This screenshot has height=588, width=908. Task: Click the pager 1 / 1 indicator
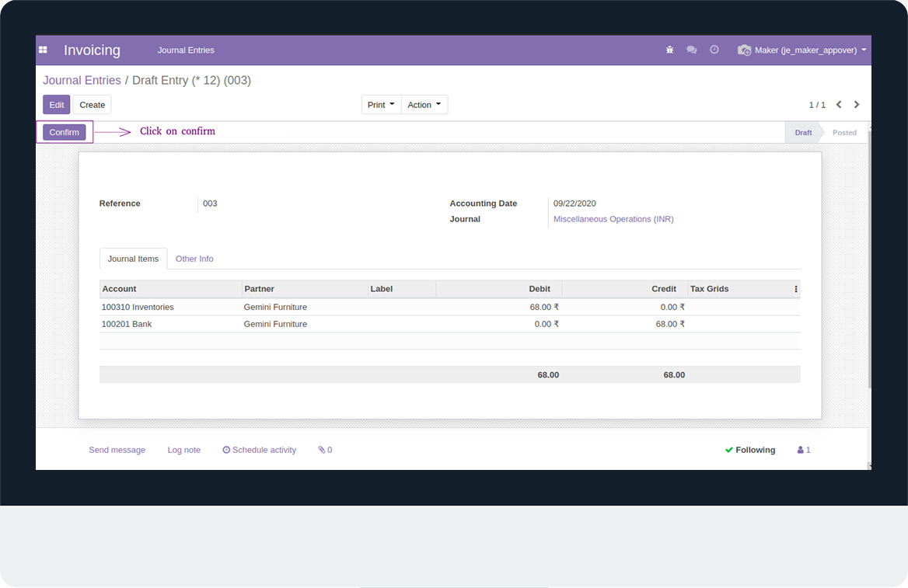tap(817, 105)
